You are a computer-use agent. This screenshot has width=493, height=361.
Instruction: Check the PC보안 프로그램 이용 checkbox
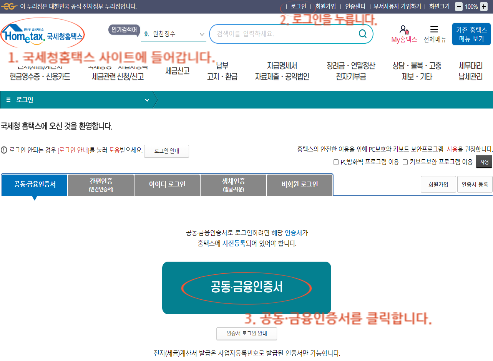click(x=336, y=162)
